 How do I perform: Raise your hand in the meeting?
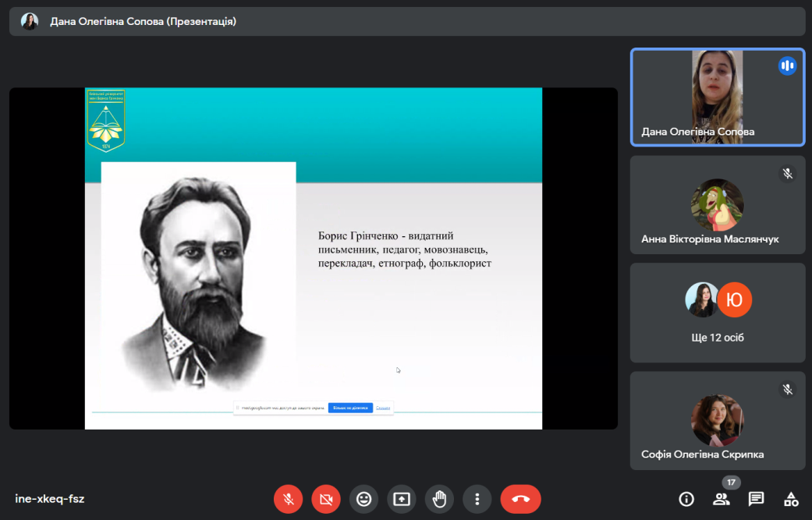pyautogui.click(x=440, y=499)
